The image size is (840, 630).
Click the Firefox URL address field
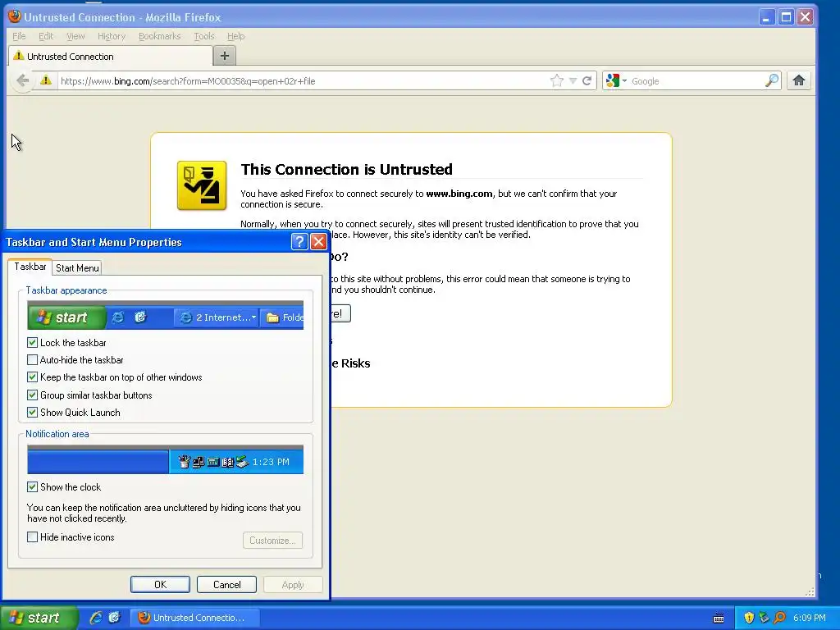pyautogui.click(x=303, y=81)
